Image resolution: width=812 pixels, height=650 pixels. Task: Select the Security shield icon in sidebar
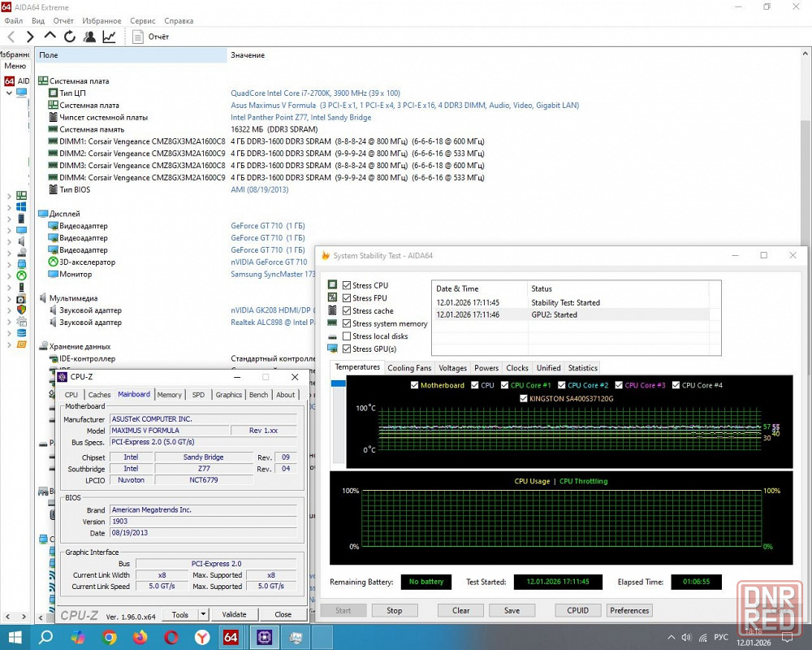tap(21, 310)
